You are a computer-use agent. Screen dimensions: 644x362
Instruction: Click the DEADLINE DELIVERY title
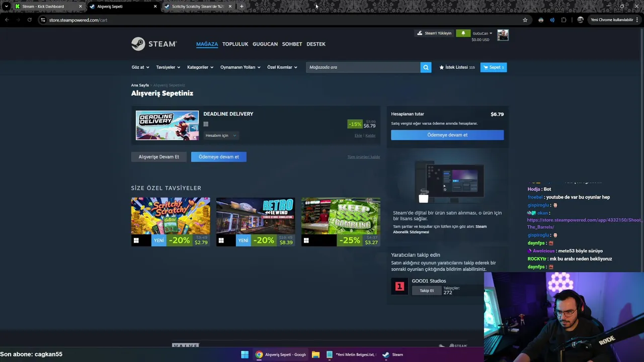click(228, 114)
